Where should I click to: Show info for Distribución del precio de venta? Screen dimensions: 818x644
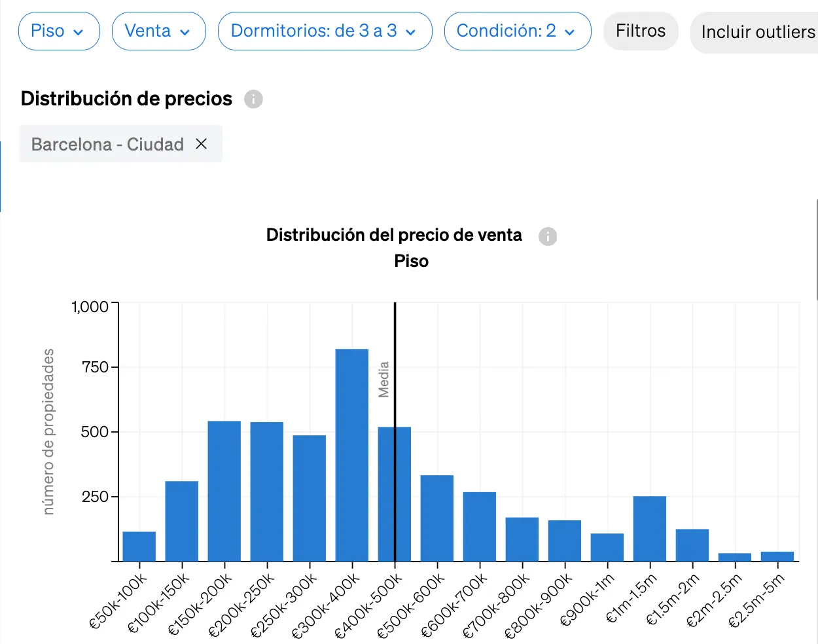pyautogui.click(x=548, y=236)
